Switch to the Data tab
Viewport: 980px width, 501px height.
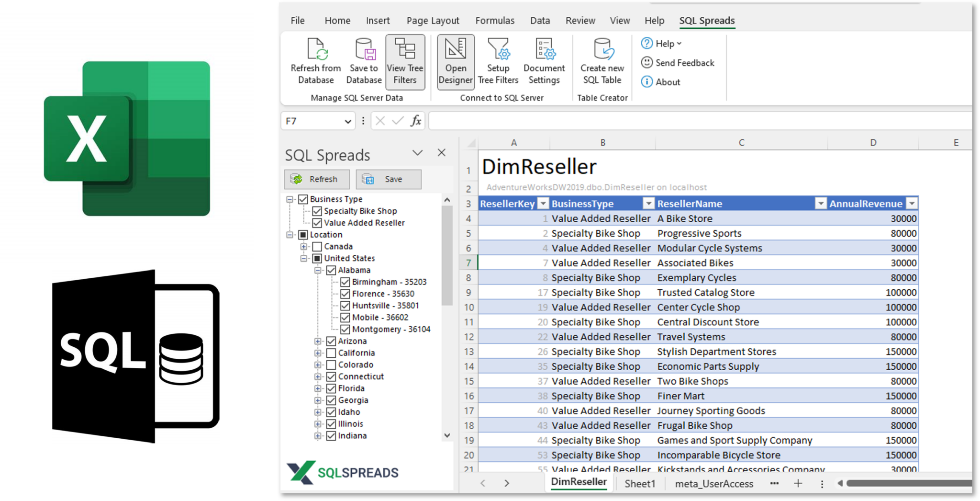point(540,21)
